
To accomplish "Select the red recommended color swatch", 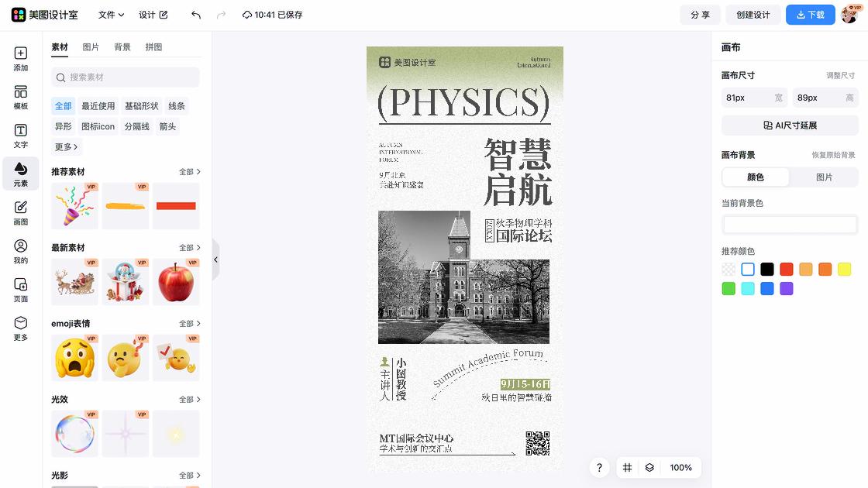I will [x=786, y=269].
